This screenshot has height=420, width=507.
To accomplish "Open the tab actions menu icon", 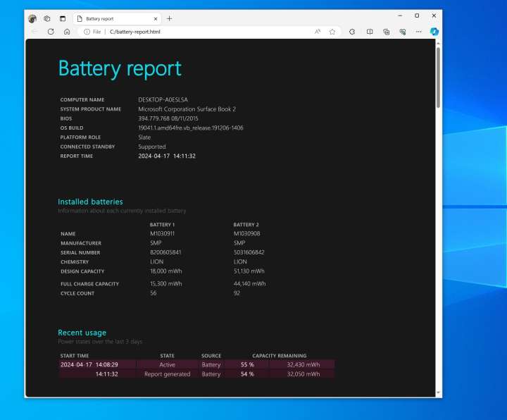I will 63,18.
